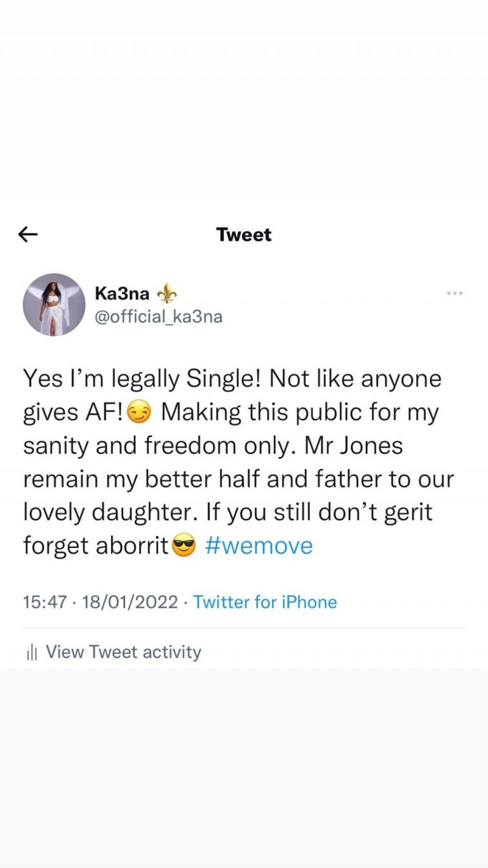Open Ka3na's profile picture

54,305
